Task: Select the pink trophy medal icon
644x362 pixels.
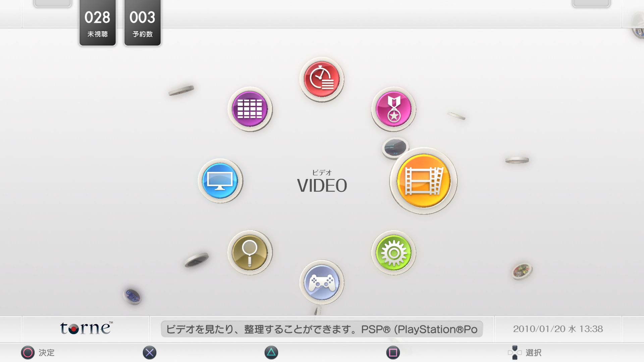Action: (x=394, y=109)
